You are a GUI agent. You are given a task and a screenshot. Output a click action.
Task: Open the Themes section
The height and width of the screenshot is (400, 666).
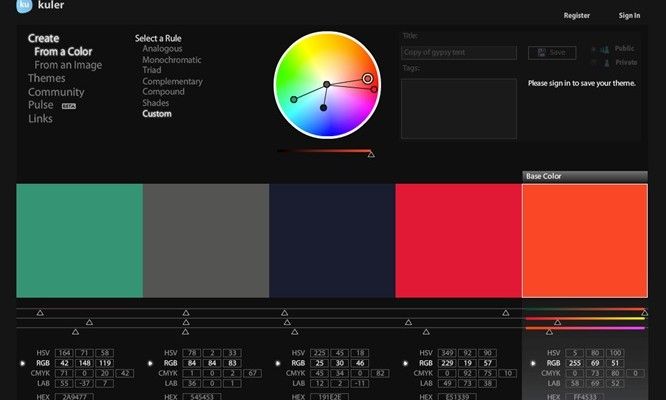[x=47, y=78]
